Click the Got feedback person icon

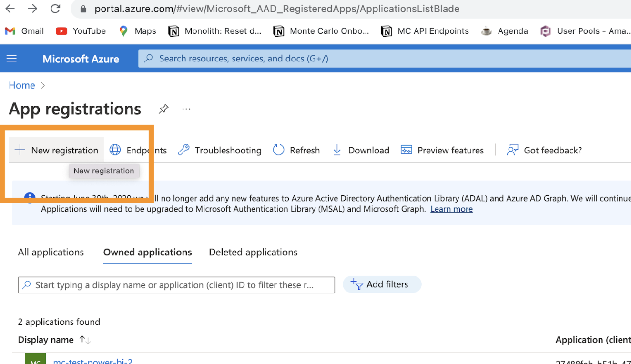click(x=512, y=150)
